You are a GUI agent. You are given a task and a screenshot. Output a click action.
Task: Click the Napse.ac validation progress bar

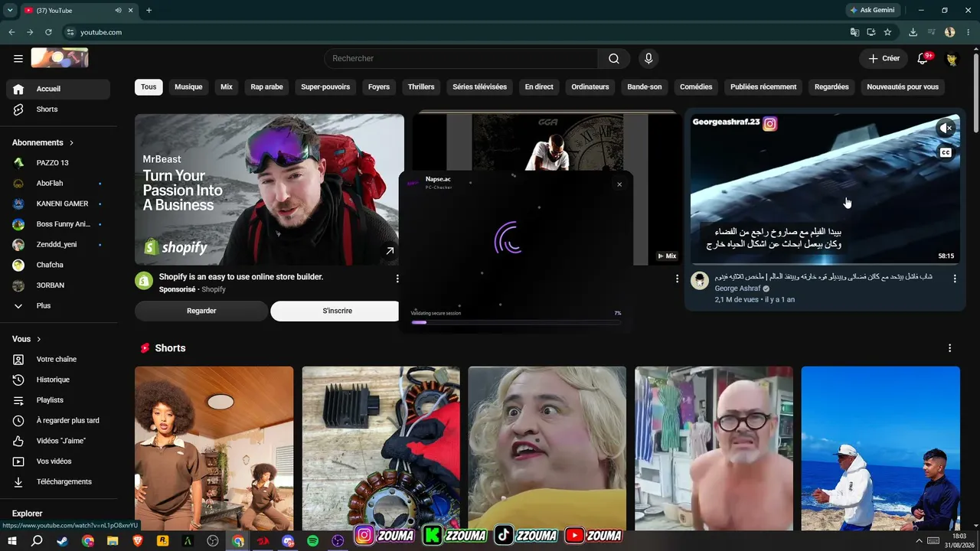coord(516,322)
